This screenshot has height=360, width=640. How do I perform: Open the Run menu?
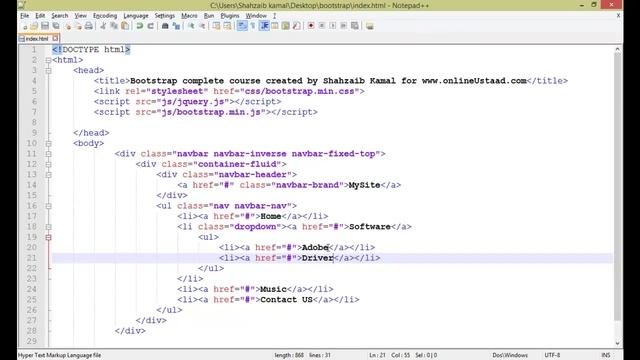coord(209,16)
